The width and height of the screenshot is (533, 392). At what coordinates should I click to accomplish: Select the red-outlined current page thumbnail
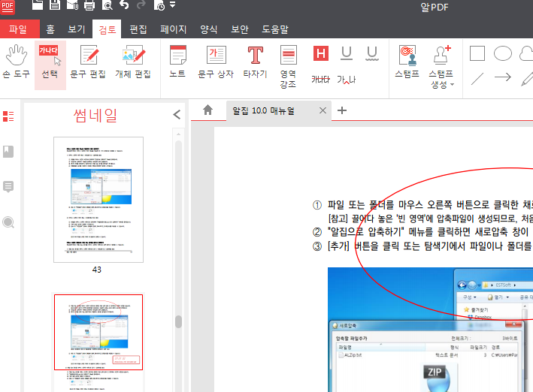[98, 332]
